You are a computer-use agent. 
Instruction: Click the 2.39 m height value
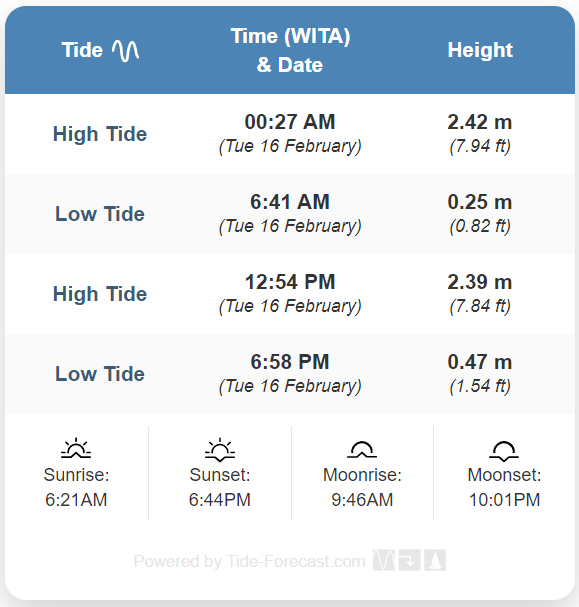click(x=480, y=281)
